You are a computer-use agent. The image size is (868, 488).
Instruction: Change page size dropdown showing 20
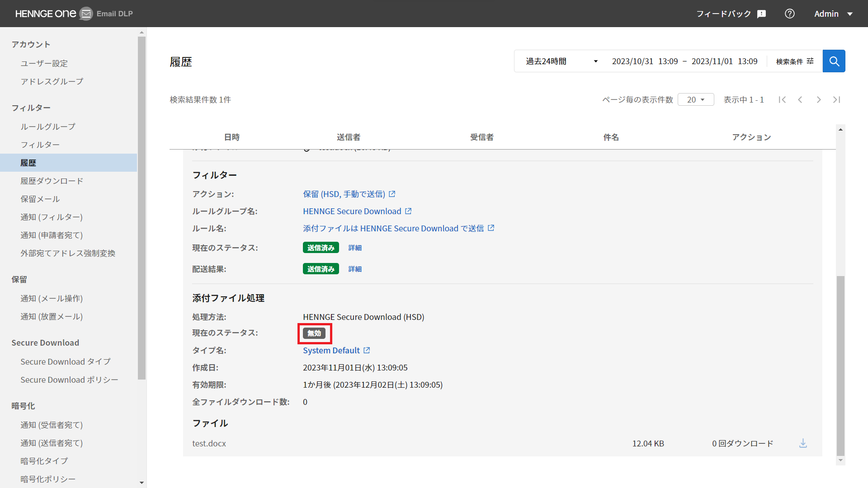[696, 99]
